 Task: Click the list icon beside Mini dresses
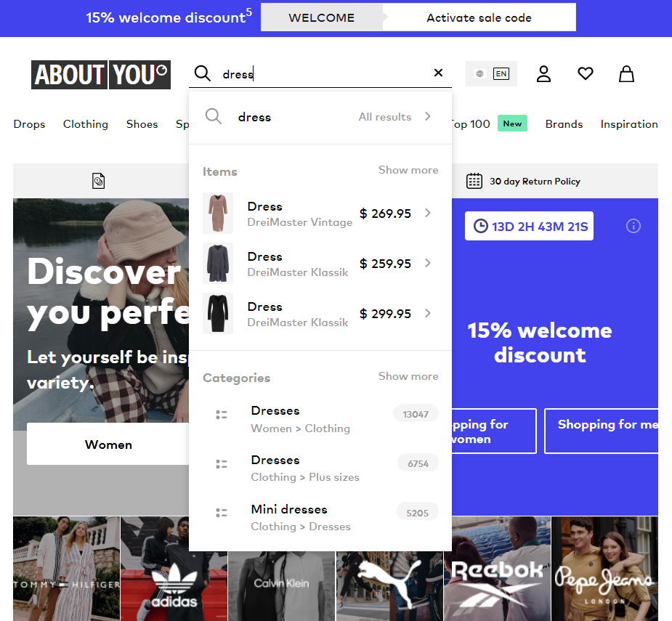(x=221, y=513)
